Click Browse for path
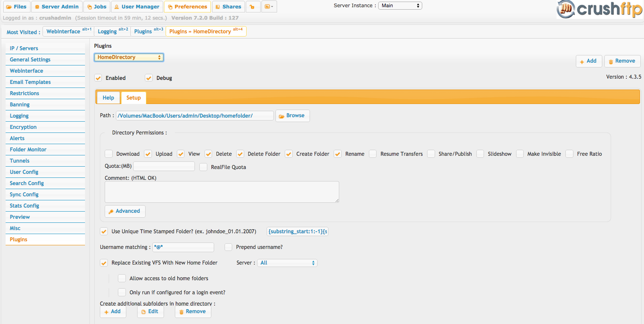Screen dimensions: 644x324 (x=292, y=116)
